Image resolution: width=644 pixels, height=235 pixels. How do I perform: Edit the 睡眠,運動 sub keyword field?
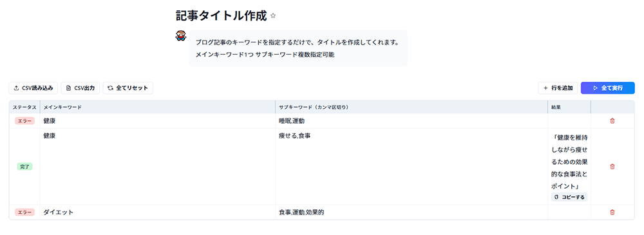tap(412, 121)
